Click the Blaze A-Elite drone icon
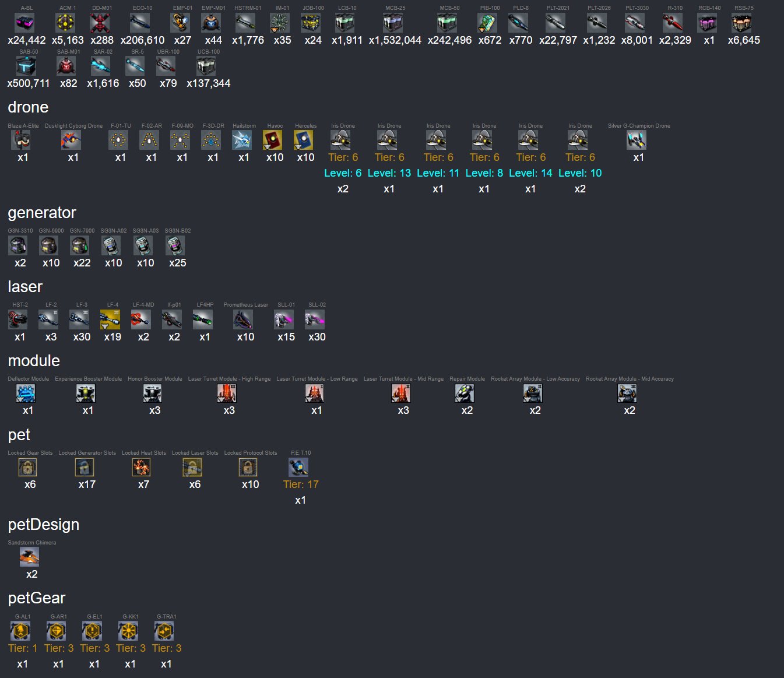 pos(22,140)
